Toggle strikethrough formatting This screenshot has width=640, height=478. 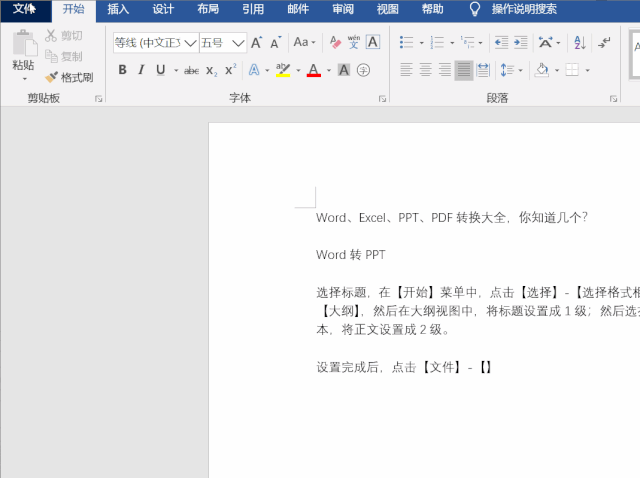pos(191,70)
